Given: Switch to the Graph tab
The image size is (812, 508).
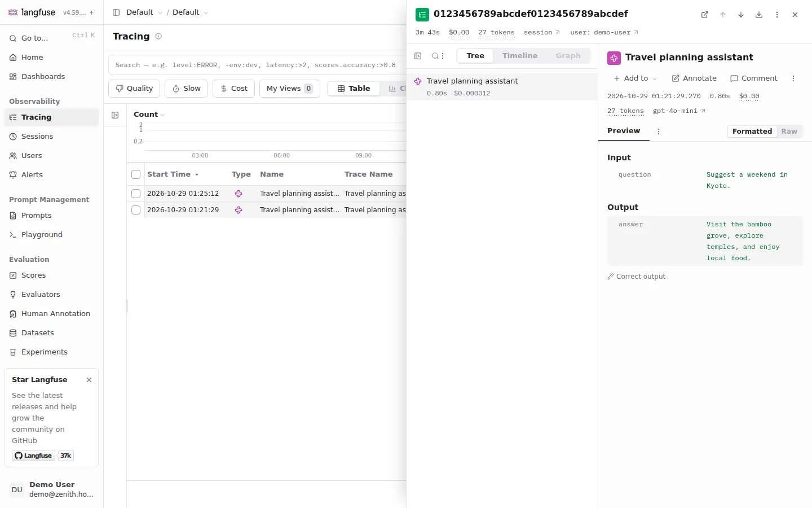Looking at the screenshot, I should coord(568,56).
